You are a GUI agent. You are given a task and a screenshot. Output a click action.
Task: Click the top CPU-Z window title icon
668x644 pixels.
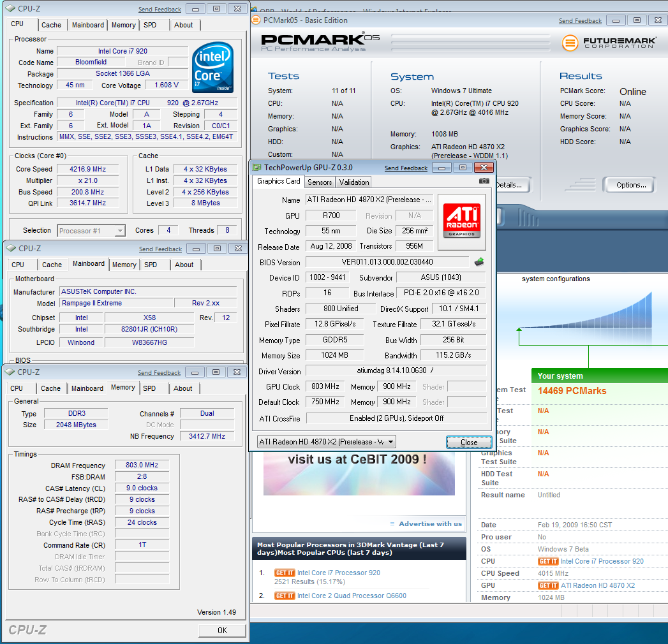[x=10, y=8]
